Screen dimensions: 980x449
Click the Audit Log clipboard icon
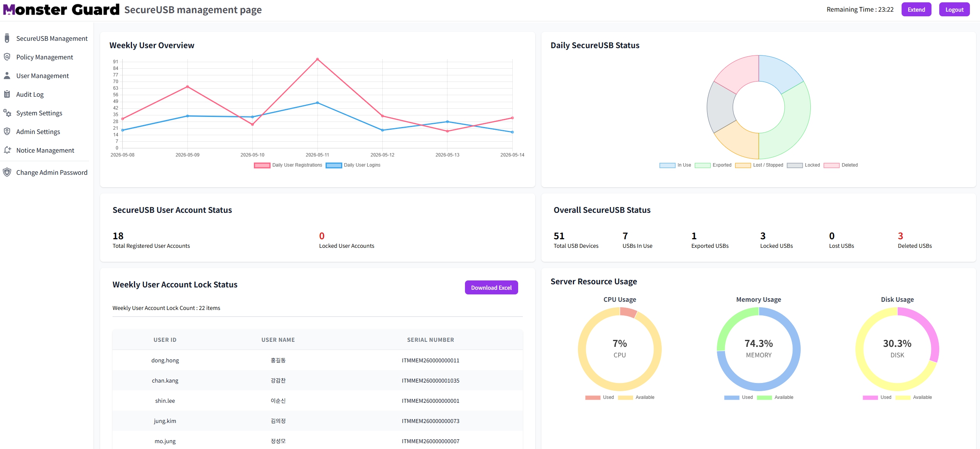(7, 94)
